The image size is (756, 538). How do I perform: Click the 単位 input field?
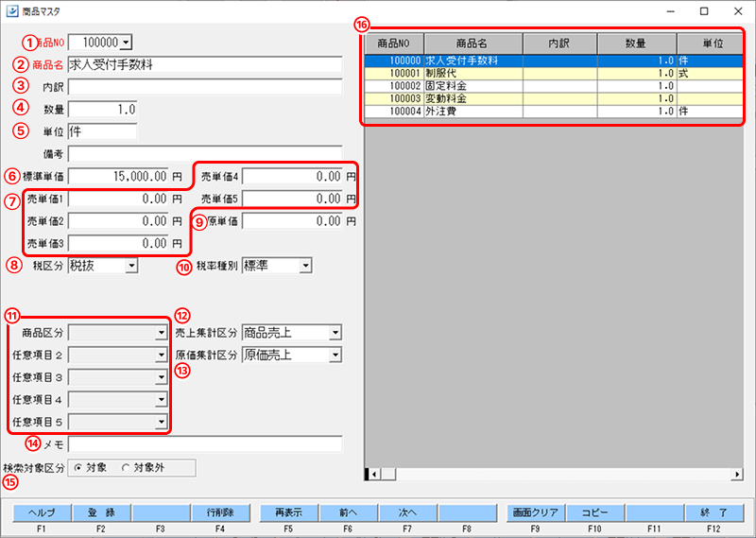point(102,131)
